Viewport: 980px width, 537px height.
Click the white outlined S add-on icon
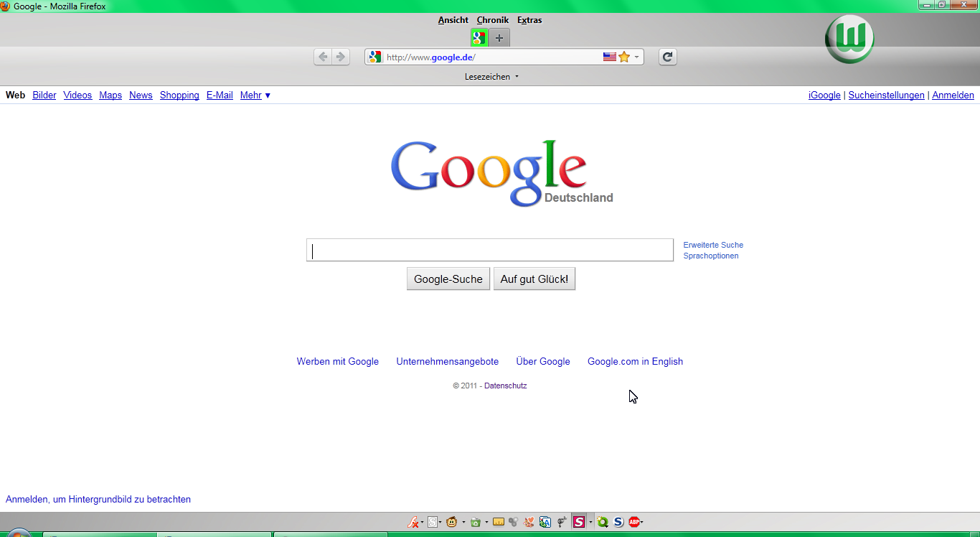[433, 522]
